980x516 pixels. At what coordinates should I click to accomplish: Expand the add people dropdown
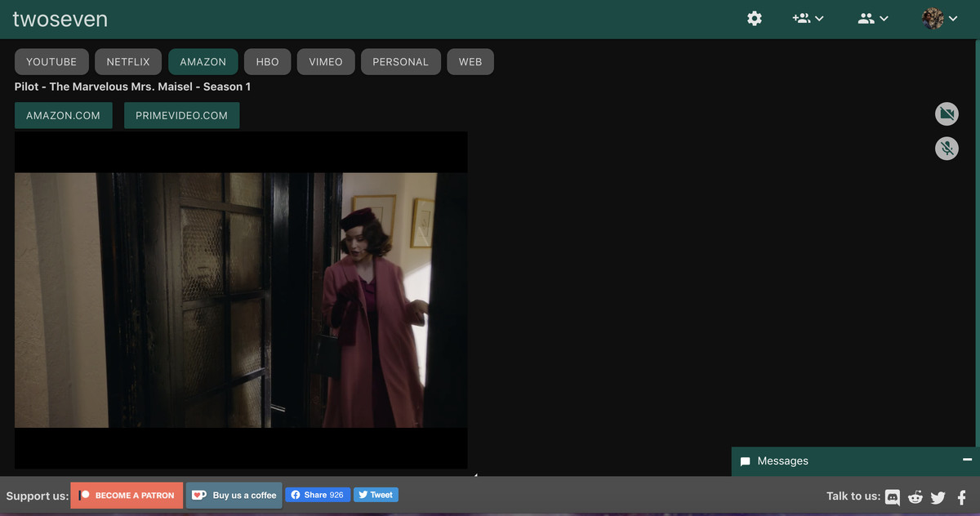pos(808,18)
